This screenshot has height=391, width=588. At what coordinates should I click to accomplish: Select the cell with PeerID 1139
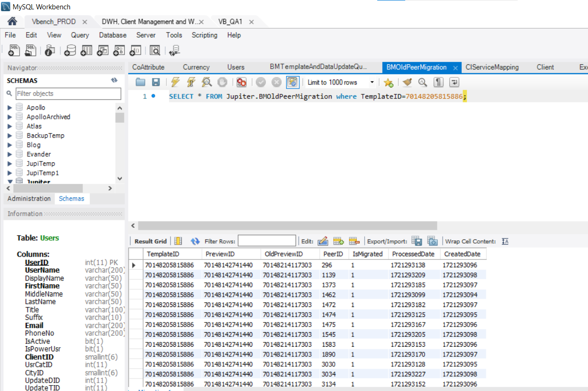[x=333, y=275]
